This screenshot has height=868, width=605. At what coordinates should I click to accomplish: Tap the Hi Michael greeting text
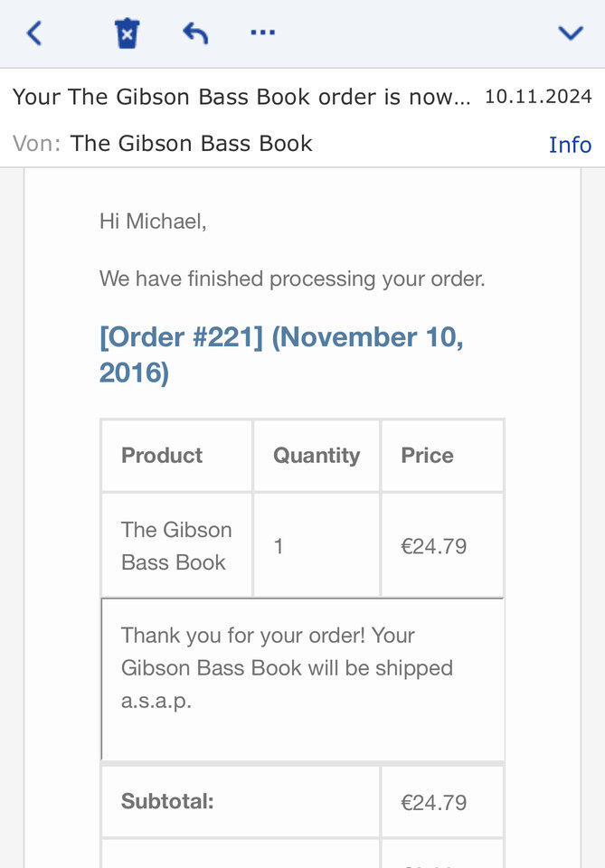tap(153, 222)
